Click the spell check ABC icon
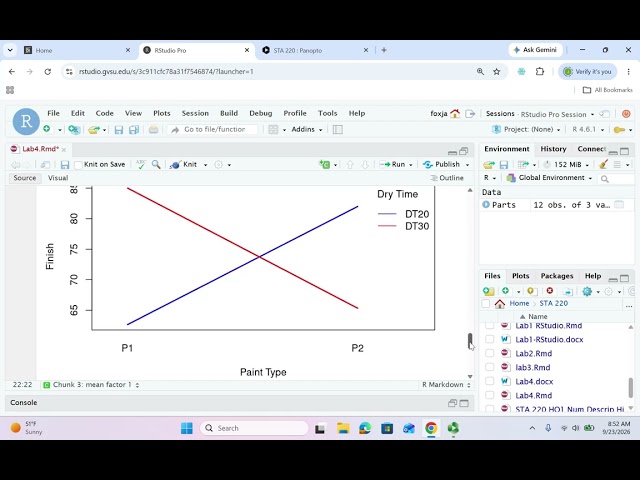640x480 pixels. point(141,164)
